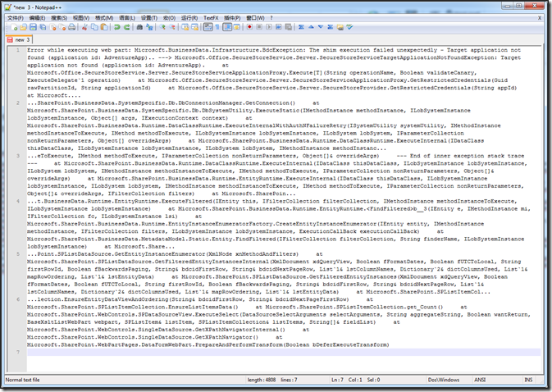Click the Copy toolbar icon
The image size is (552, 392).
tap(94, 27)
